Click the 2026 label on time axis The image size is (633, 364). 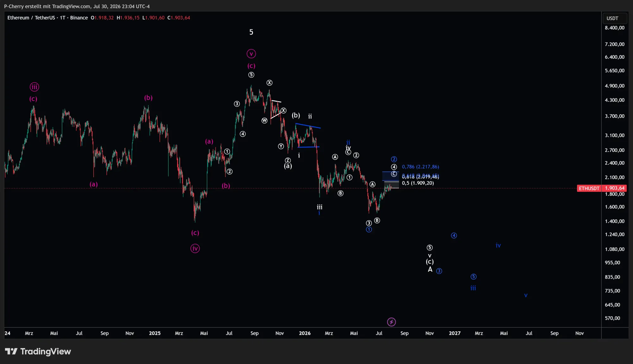coord(305,333)
